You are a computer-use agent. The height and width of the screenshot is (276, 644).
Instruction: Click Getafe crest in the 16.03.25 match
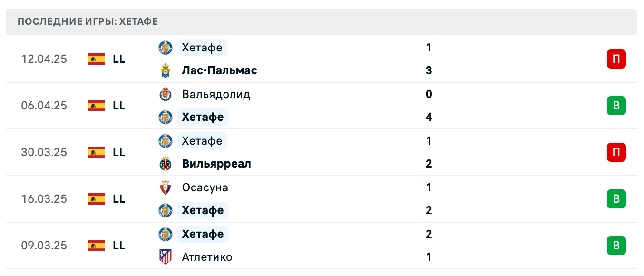click(x=165, y=210)
